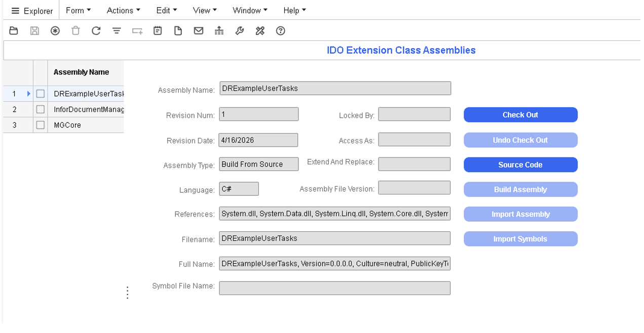Tick the DRExampleUserTasks row checkbox
The height and width of the screenshot is (333, 644).
[x=41, y=94]
